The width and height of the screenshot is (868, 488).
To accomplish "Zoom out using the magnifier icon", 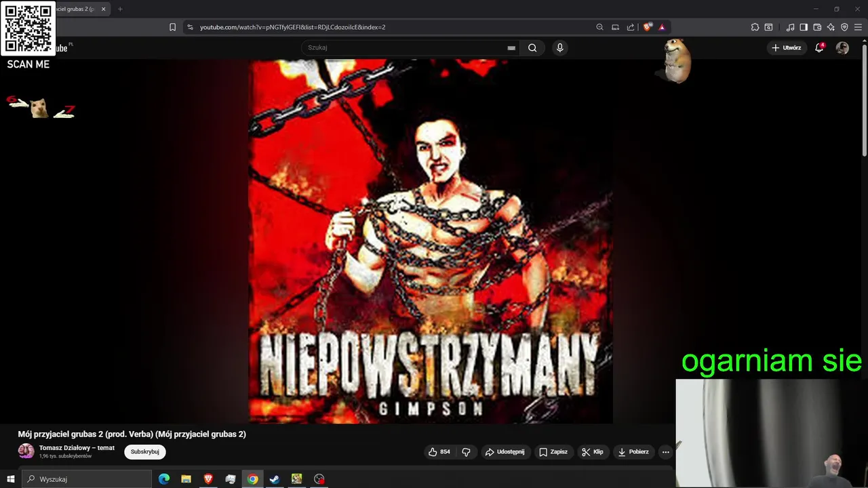I will coord(599,27).
